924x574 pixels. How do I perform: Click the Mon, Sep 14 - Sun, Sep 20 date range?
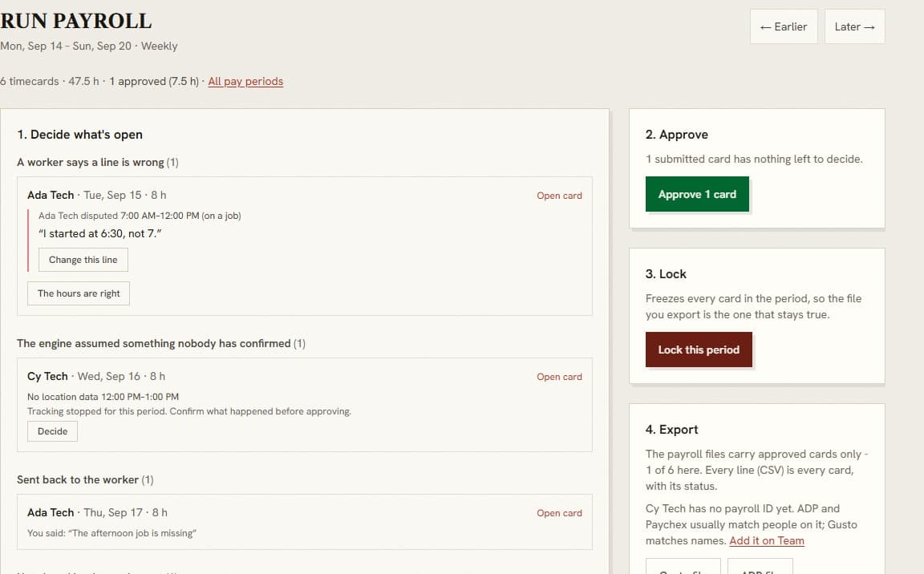(x=66, y=46)
